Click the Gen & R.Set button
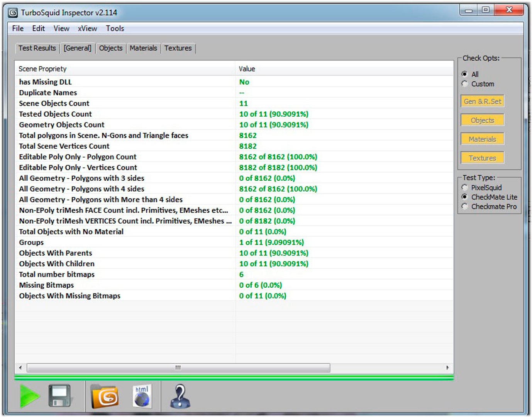Image resolution: width=532 pixels, height=417 pixels. tap(482, 101)
